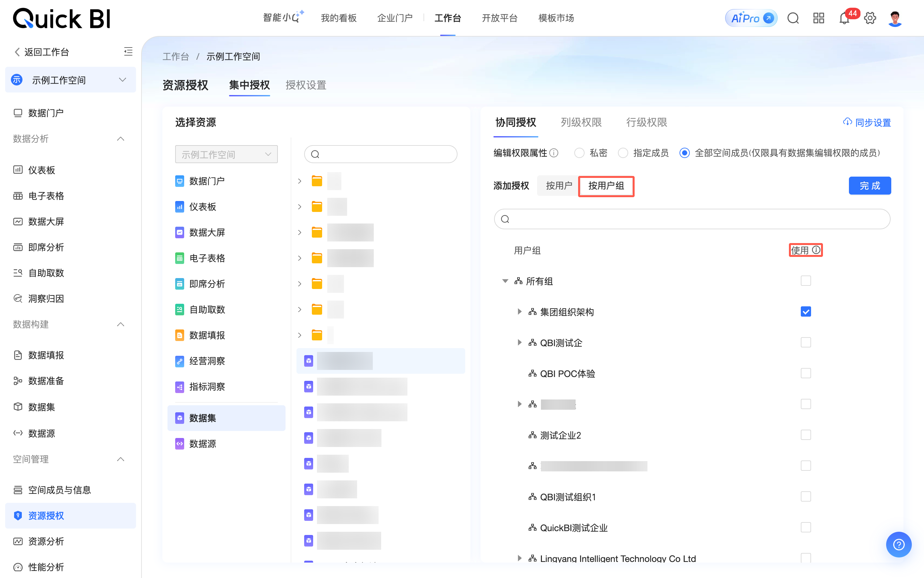Open the AiPro assistant button
The height and width of the screenshot is (578, 924).
(751, 18)
